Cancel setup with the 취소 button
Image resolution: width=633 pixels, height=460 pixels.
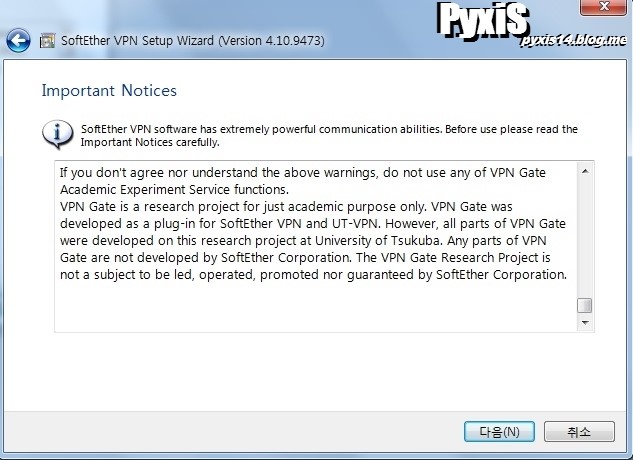pyautogui.click(x=579, y=432)
